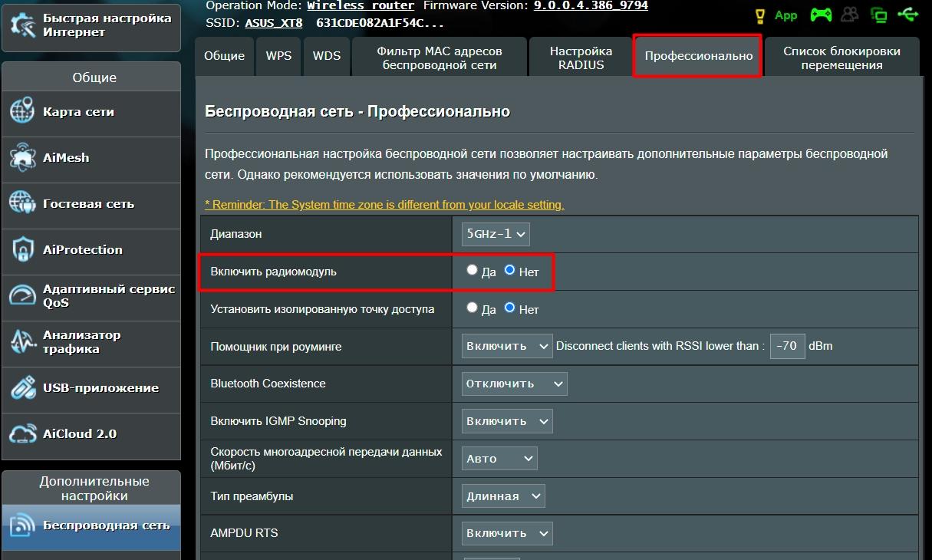Open the Диапазон 5GHz-1 dropdown
The image size is (932, 560).
[496, 234]
